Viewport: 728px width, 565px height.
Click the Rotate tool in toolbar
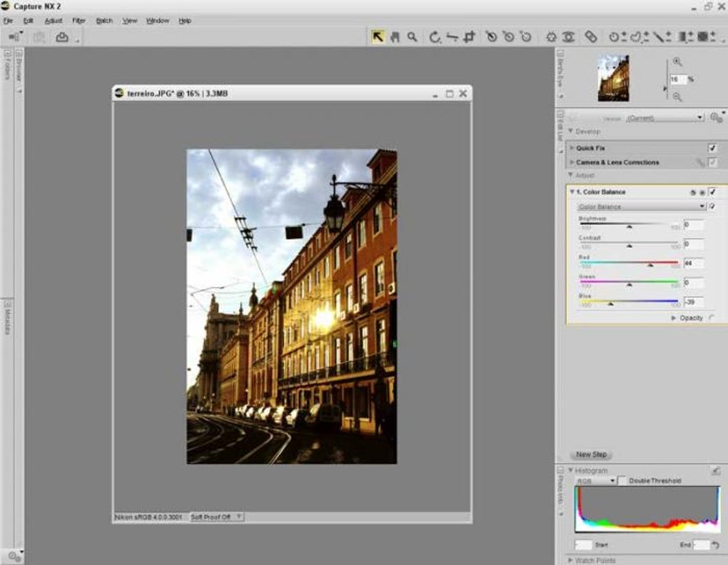click(435, 37)
